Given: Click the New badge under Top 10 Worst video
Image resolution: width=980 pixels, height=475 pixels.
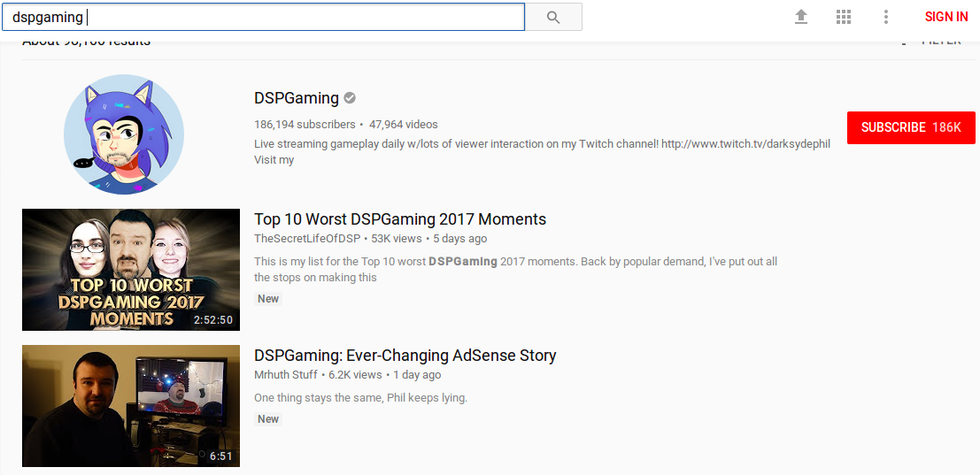Looking at the screenshot, I should tap(268, 299).
